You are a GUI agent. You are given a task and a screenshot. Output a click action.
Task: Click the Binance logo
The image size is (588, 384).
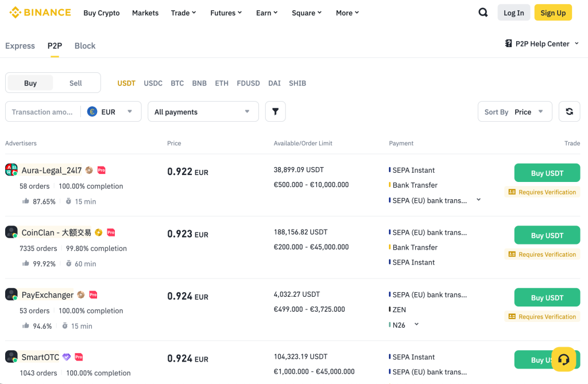[x=40, y=13]
